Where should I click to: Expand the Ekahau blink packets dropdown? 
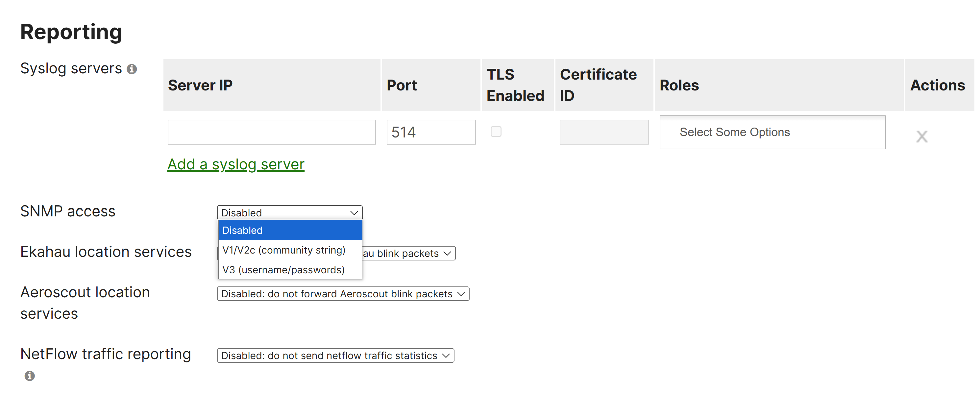[408, 253]
